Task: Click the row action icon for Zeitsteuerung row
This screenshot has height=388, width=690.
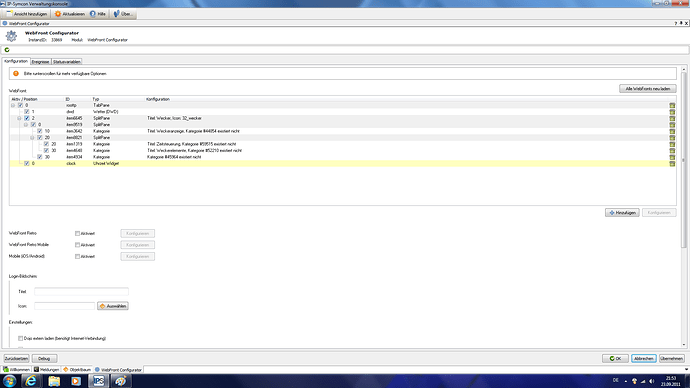Action: 672,144
